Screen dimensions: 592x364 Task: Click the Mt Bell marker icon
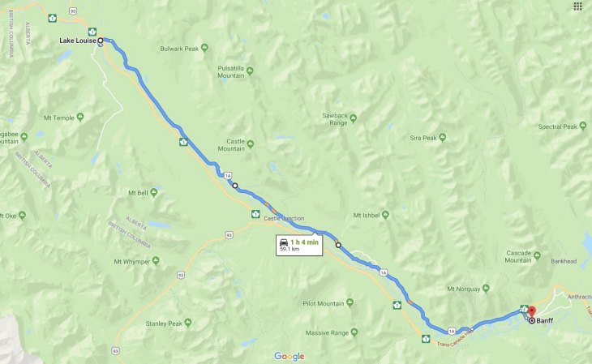(153, 193)
